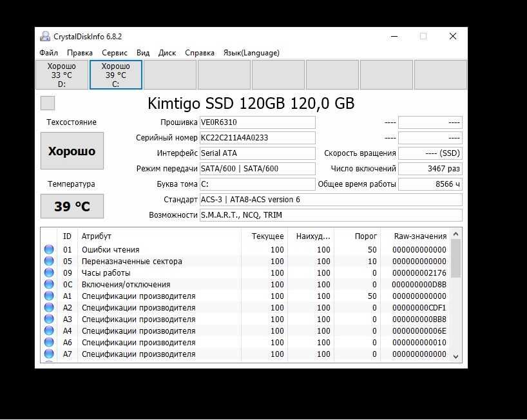Click the status circle for attribute 0C
Image resolution: width=527 pixels, height=420 pixels.
pos(49,284)
